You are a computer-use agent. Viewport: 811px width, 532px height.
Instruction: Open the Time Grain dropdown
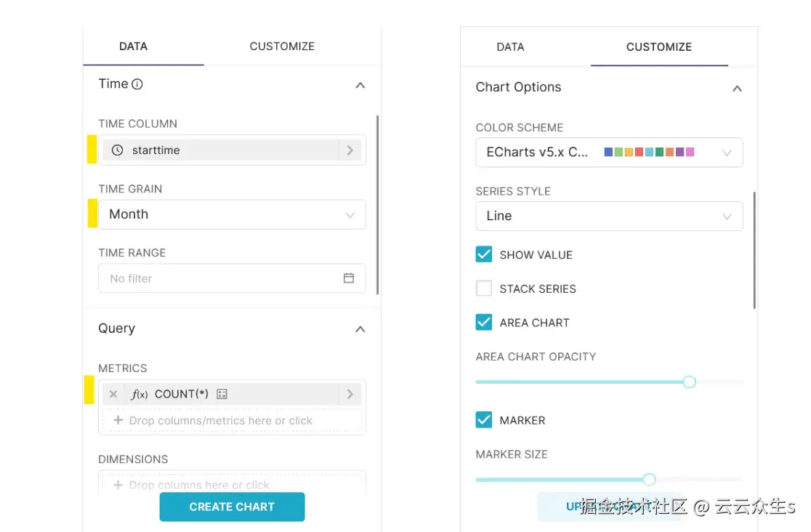point(232,214)
